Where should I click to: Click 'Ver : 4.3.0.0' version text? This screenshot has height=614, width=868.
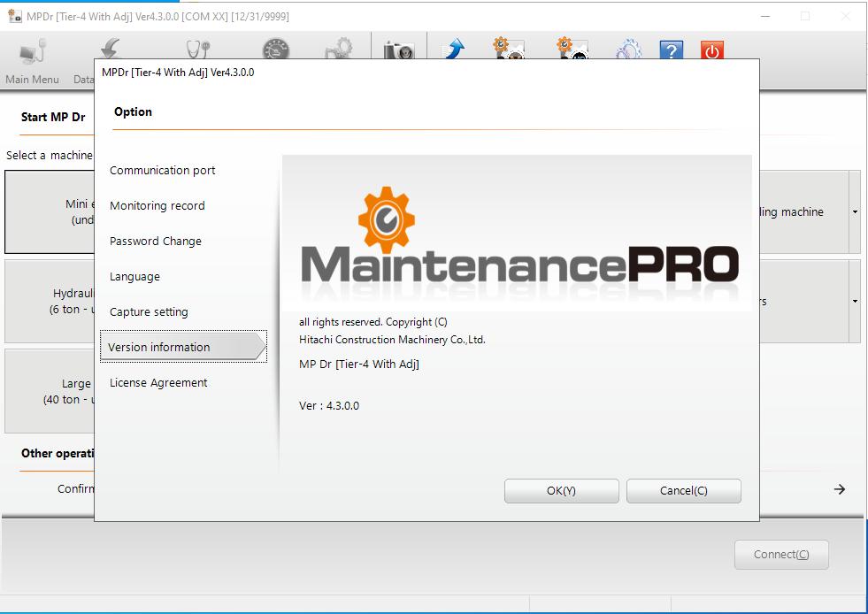click(x=329, y=406)
